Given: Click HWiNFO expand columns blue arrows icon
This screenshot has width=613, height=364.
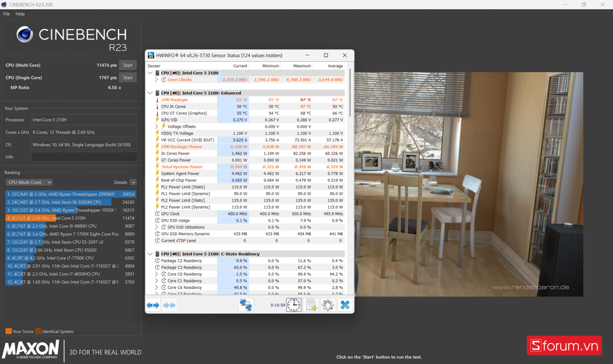Looking at the screenshot, I should 153,305.
